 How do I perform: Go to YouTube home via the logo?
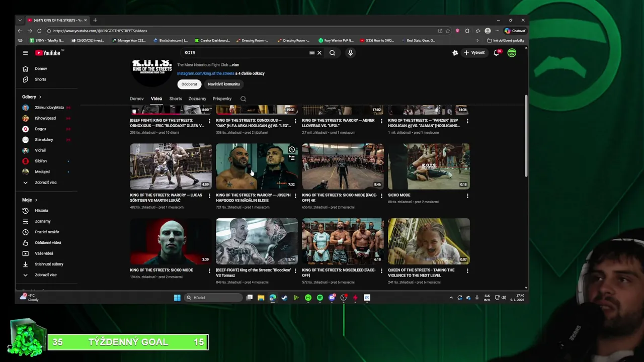click(48, 53)
